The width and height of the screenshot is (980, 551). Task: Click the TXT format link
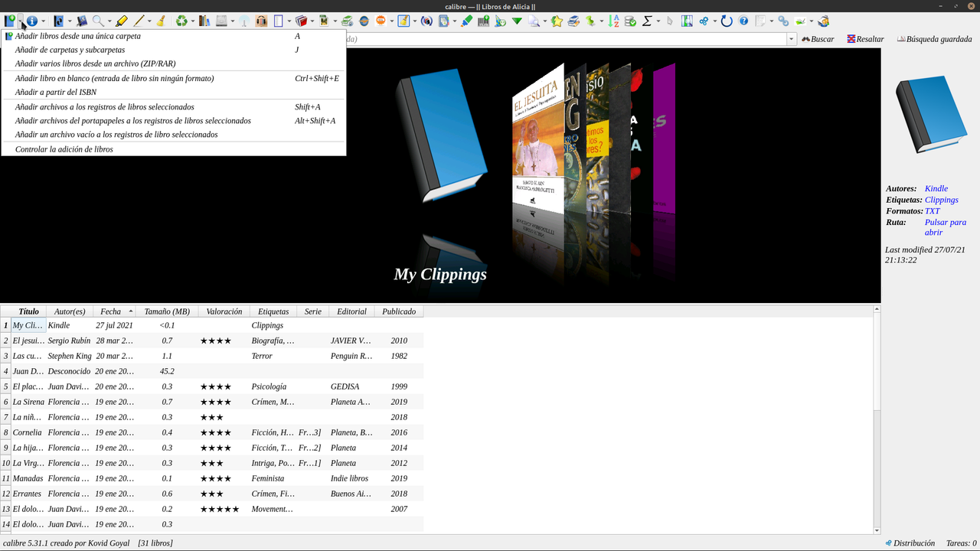tap(932, 210)
